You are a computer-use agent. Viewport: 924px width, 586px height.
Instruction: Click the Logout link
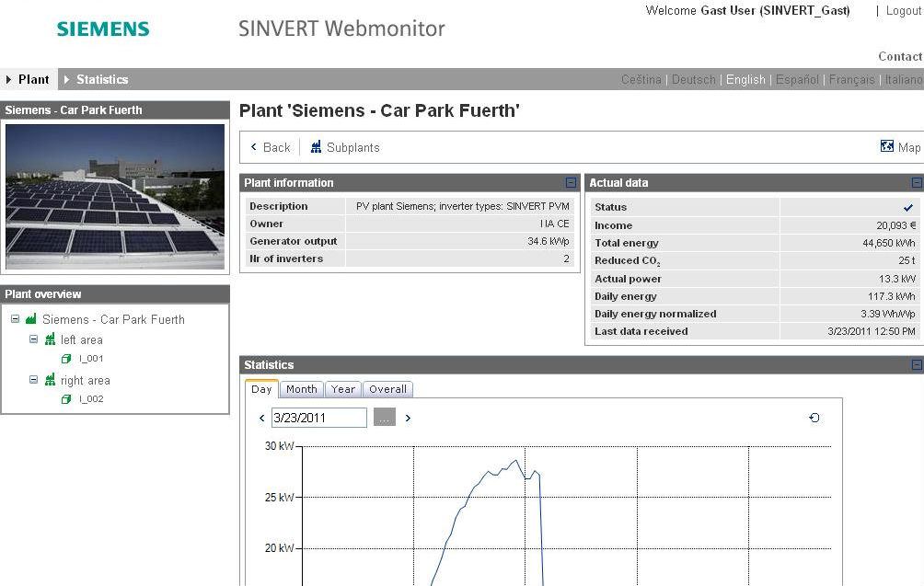(904, 11)
